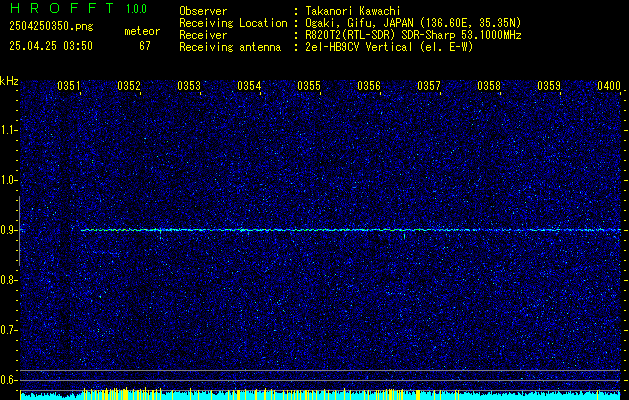
Task: Click the 0.8 kHz axis label
Action: 8,280
